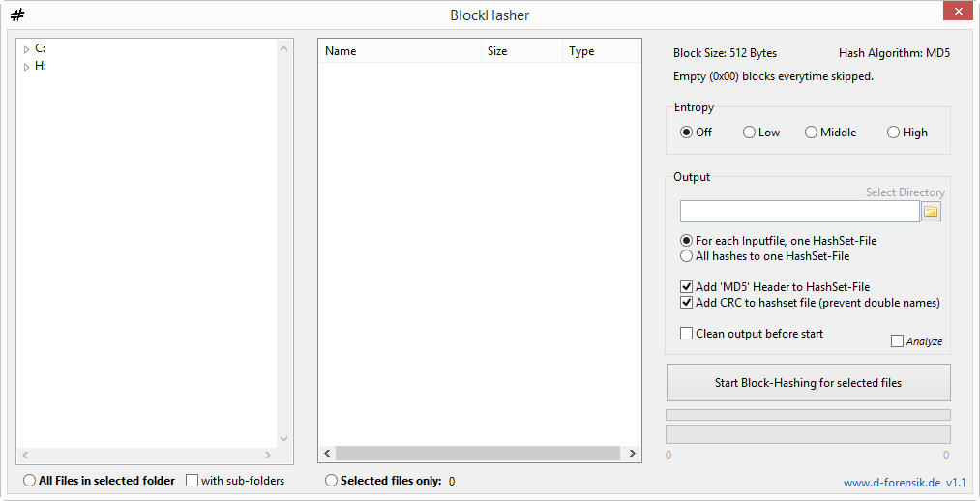Expand the C: drive tree node
Screen dimensions: 980x501
point(27,49)
